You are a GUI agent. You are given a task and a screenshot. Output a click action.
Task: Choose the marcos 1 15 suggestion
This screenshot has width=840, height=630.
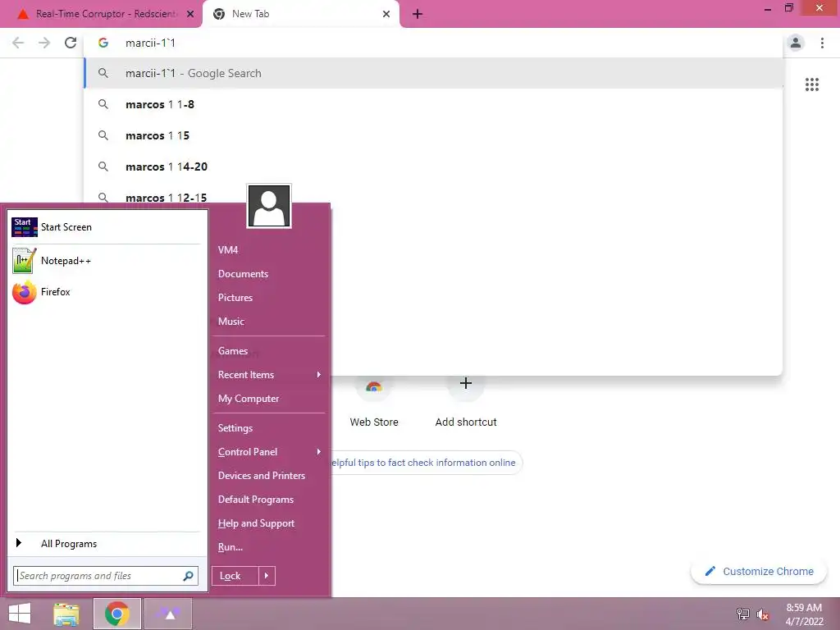tap(433, 135)
